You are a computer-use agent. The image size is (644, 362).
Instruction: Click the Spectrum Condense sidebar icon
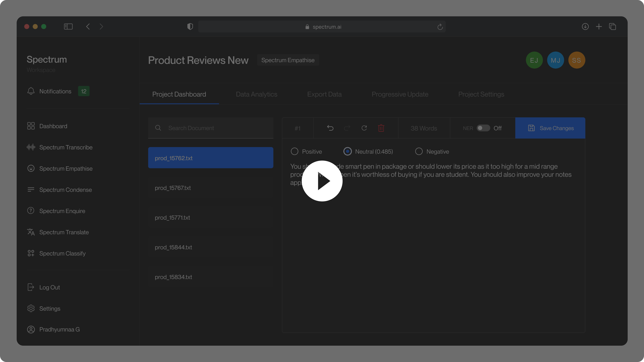pyautogui.click(x=31, y=189)
